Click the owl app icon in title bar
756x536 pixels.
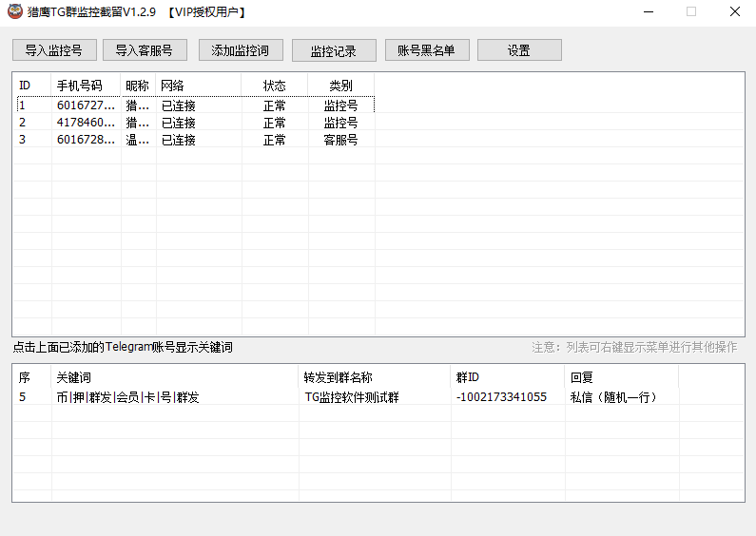(x=14, y=11)
